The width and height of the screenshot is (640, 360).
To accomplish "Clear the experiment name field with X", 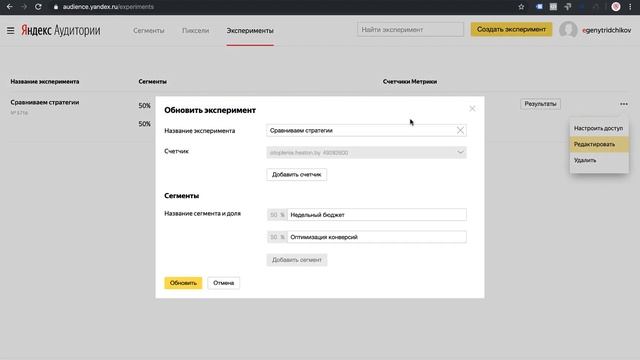I will coord(460,131).
